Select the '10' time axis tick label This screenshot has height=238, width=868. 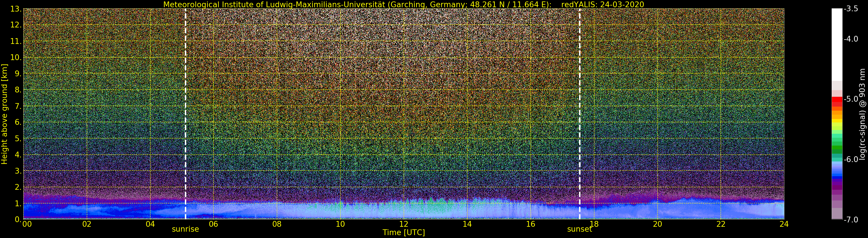click(x=340, y=224)
